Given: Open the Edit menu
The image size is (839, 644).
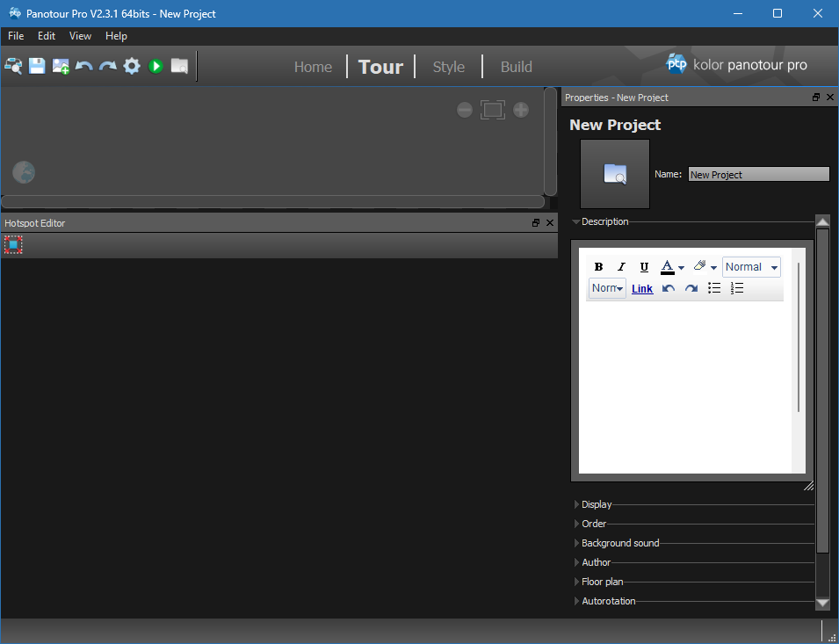Looking at the screenshot, I should [x=47, y=36].
